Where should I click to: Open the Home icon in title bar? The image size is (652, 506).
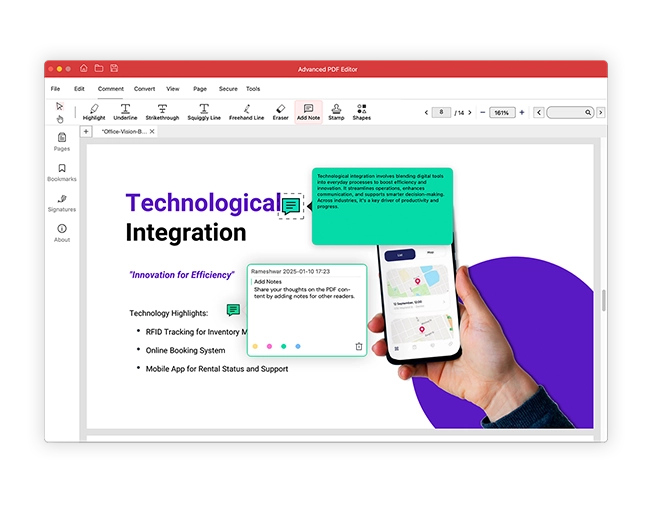pyautogui.click(x=84, y=68)
